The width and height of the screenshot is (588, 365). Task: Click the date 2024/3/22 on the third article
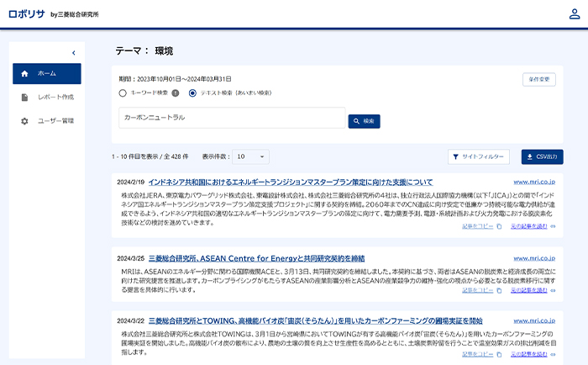tap(130, 321)
